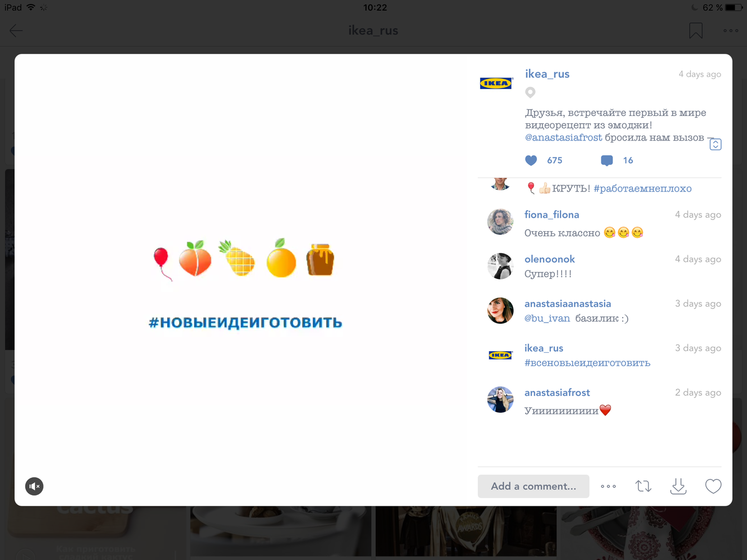Image resolution: width=747 pixels, height=560 pixels.
Task: Open more options beside comment field
Action: pyautogui.click(x=608, y=486)
